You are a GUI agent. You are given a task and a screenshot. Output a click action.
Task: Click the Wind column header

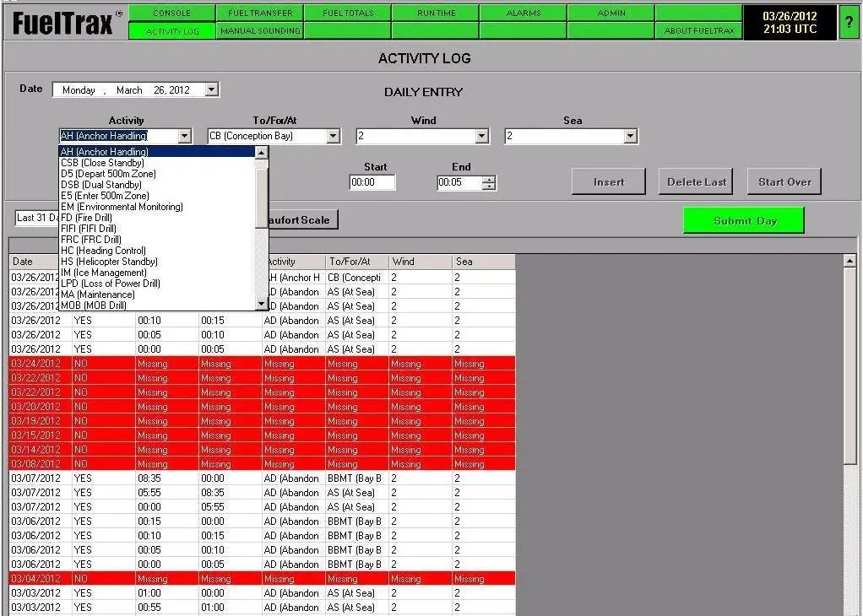(x=421, y=262)
